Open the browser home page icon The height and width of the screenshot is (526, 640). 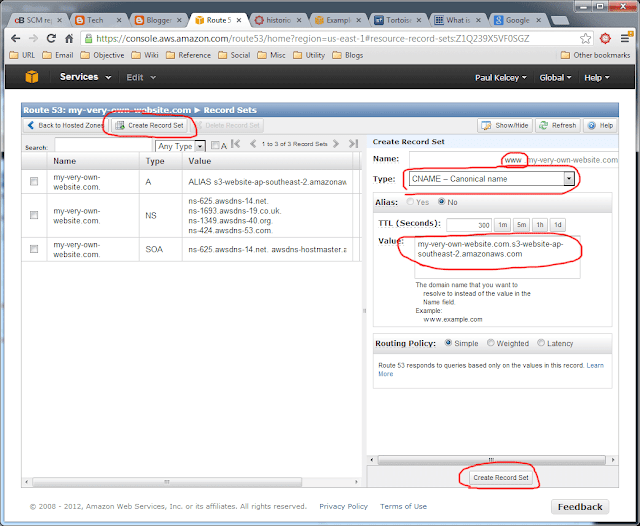(x=69, y=39)
